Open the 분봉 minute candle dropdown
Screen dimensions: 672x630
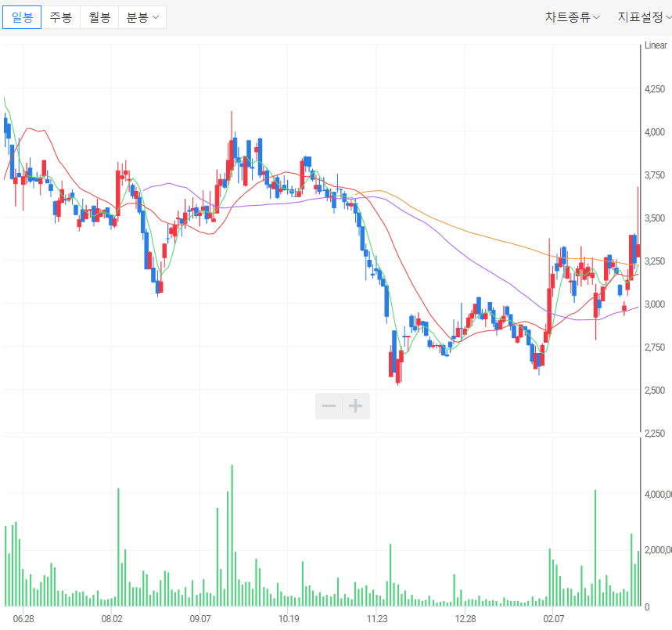[x=142, y=17]
